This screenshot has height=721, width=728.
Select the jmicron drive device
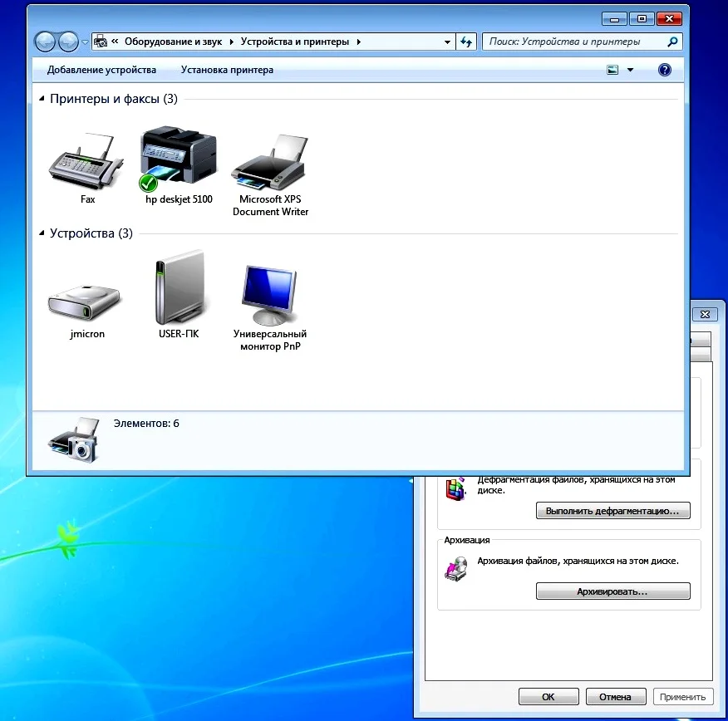[86, 302]
